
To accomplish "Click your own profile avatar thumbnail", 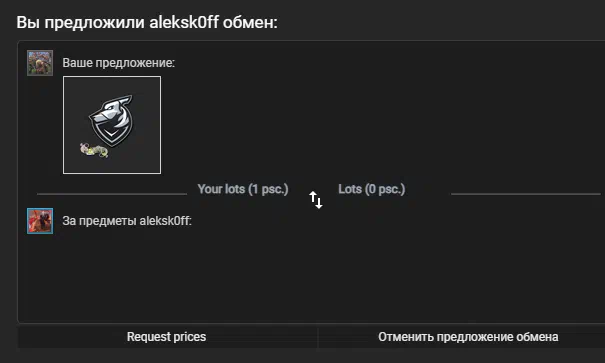I will point(40,62).
